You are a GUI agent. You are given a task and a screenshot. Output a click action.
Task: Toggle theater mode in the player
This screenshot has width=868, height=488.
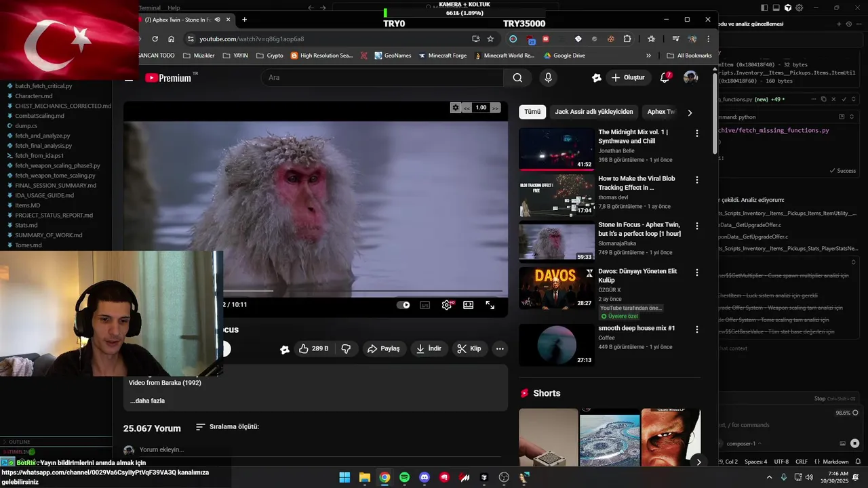(x=468, y=305)
